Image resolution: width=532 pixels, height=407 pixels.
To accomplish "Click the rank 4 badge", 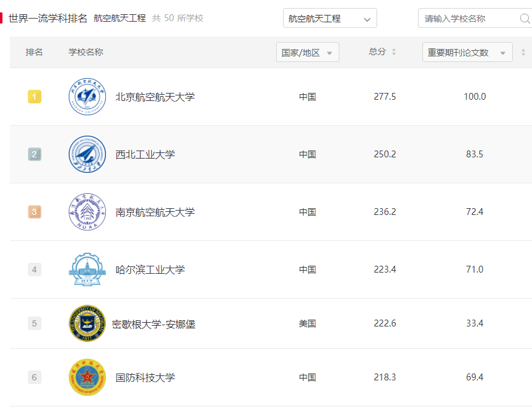I will (x=34, y=269).
